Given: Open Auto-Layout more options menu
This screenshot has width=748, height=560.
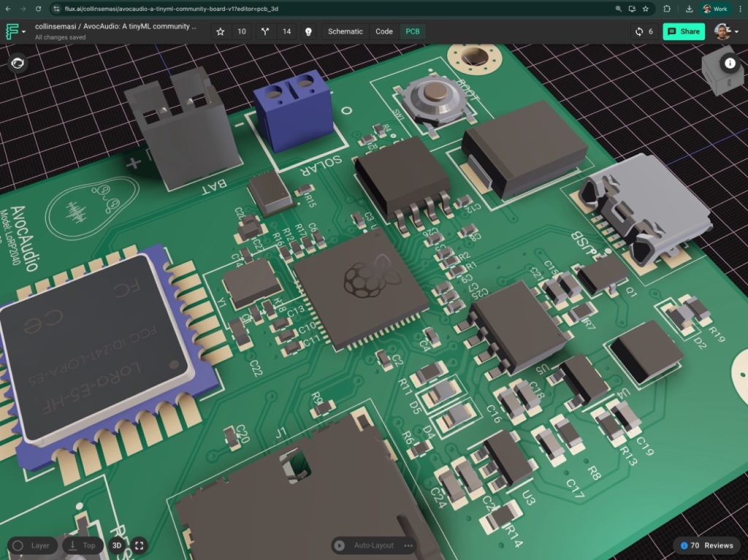Looking at the screenshot, I should tap(408, 545).
